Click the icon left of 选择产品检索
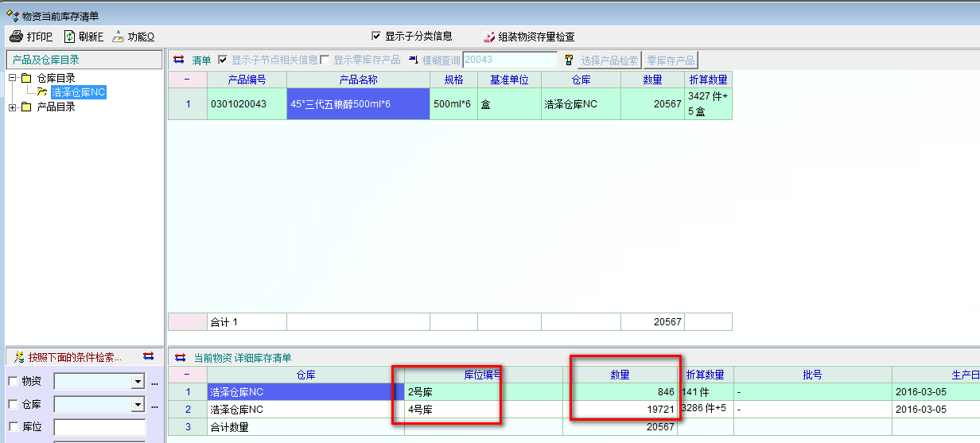The height and width of the screenshot is (443, 980). [x=569, y=60]
